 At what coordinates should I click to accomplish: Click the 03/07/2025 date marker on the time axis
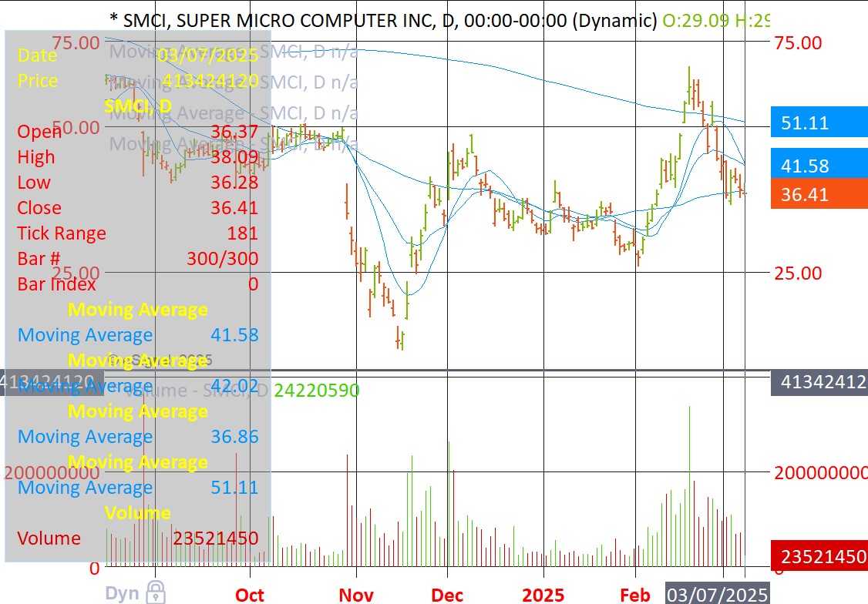[717, 595]
